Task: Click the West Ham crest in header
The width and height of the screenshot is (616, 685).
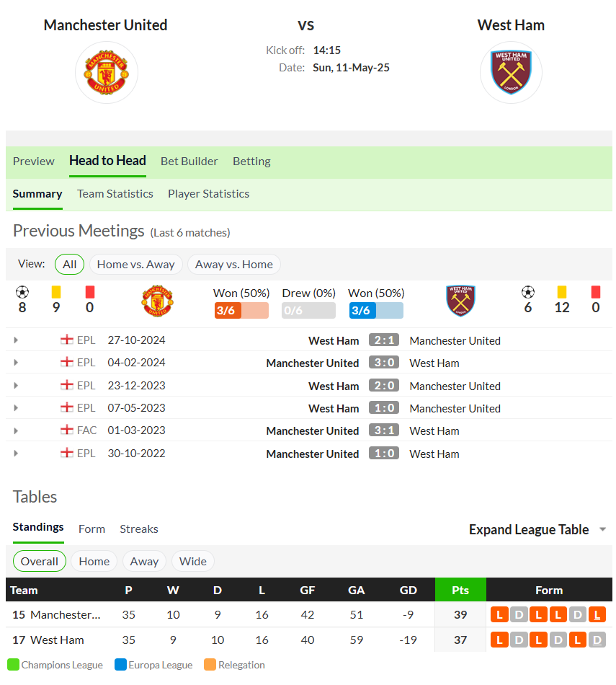Action: pos(511,73)
